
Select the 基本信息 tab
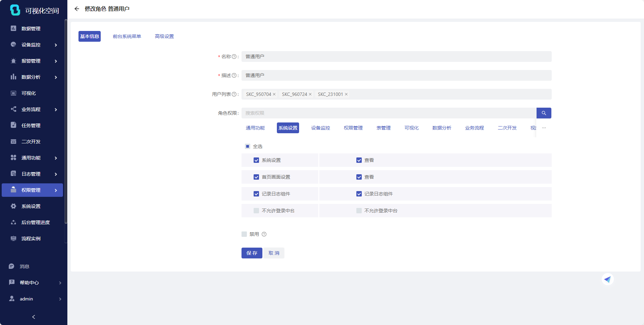[x=90, y=36]
